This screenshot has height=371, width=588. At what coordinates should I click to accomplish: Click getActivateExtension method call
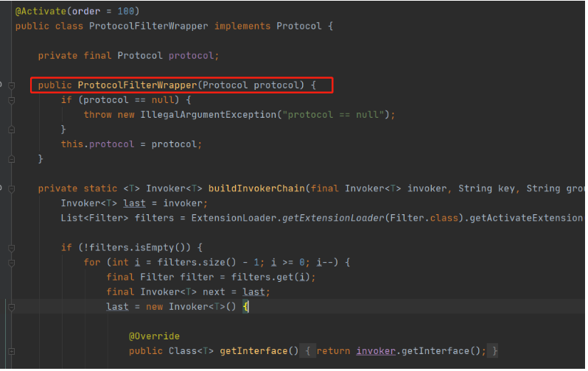pos(526,219)
